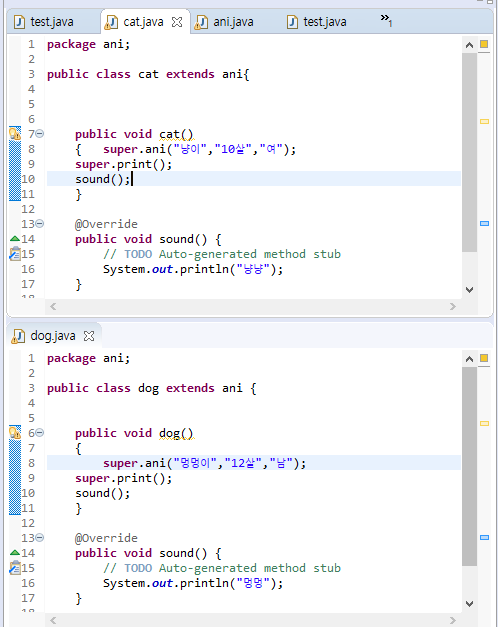Click the Java file icon on cat.java tab

[111, 22]
